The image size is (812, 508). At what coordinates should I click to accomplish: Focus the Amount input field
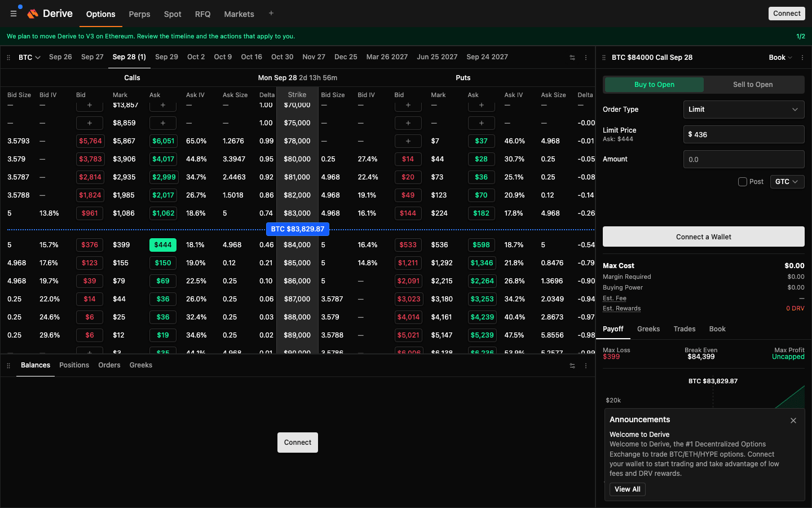pyautogui.click(x=744, y=159)
